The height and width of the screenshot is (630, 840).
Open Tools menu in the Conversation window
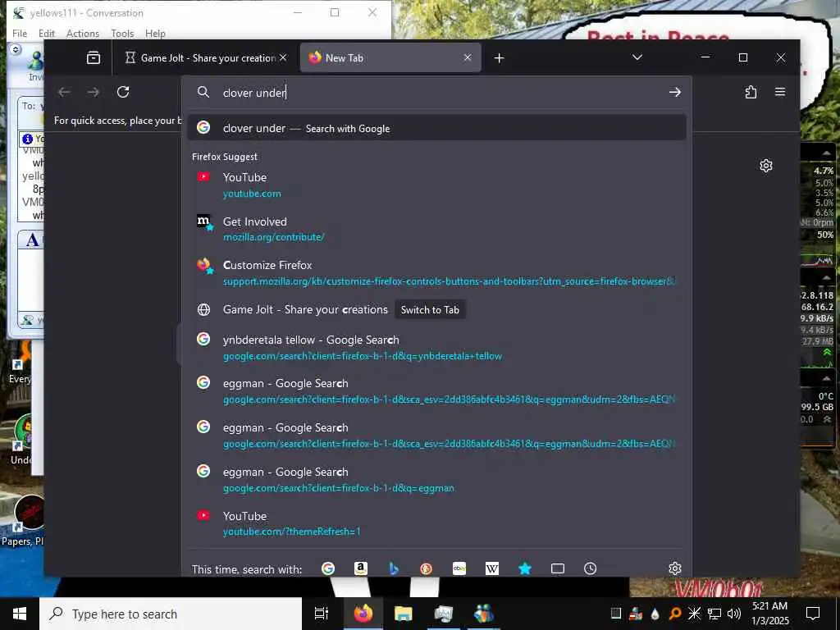(122, 33)
